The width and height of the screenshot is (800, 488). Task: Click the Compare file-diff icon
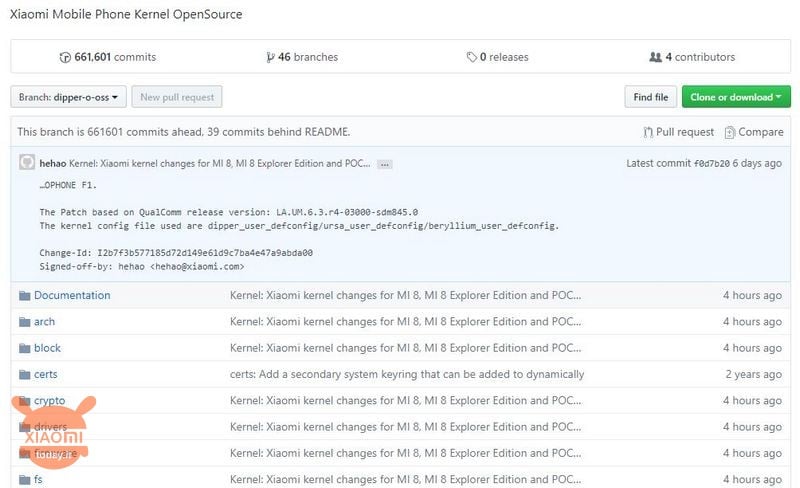tap(730, 133)
